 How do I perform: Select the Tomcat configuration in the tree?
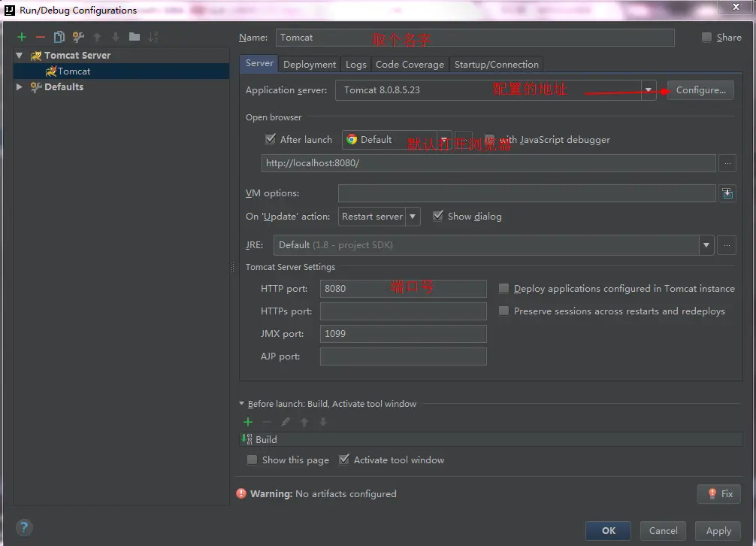tap(121, 71)
